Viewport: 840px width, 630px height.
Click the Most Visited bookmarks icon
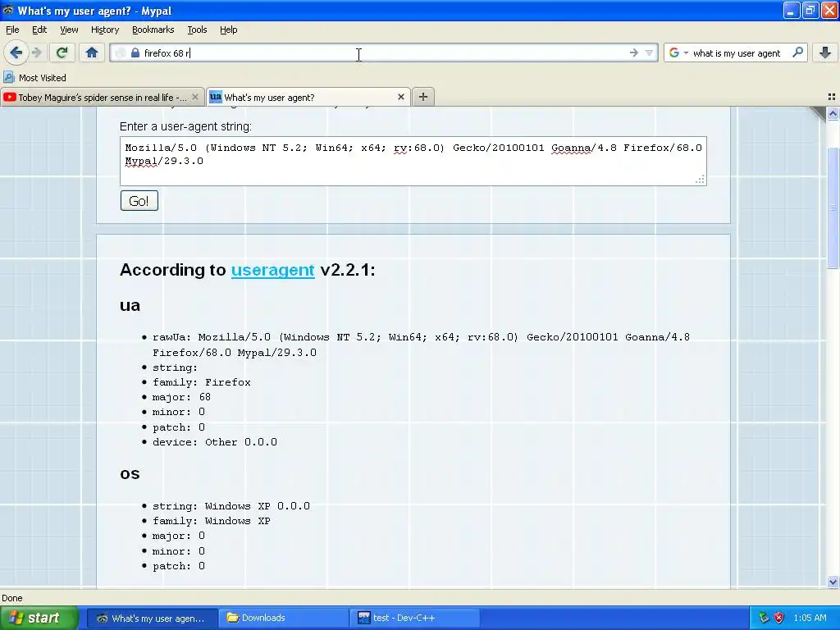coord(8,77)
